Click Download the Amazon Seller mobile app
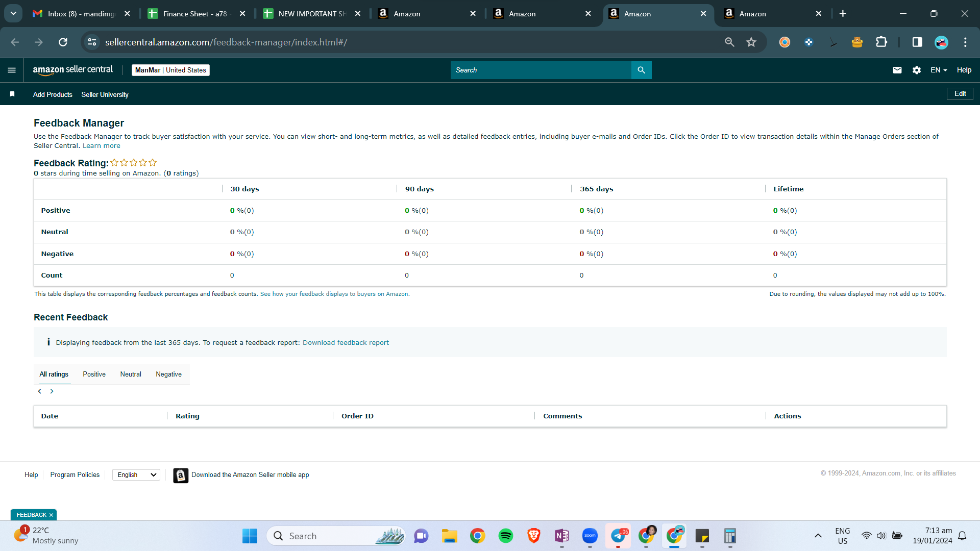 [250, 475]
